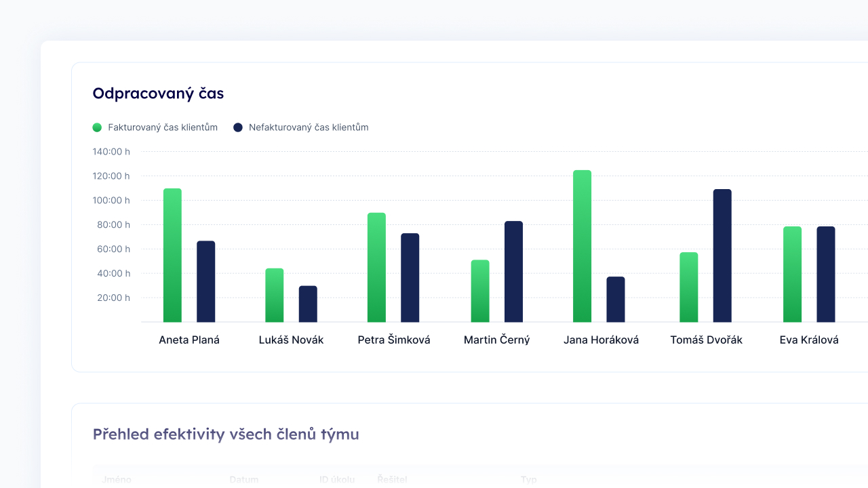Click the "Petra Šimková" axis label
The image size is (868, 488).
click(394, 340)
